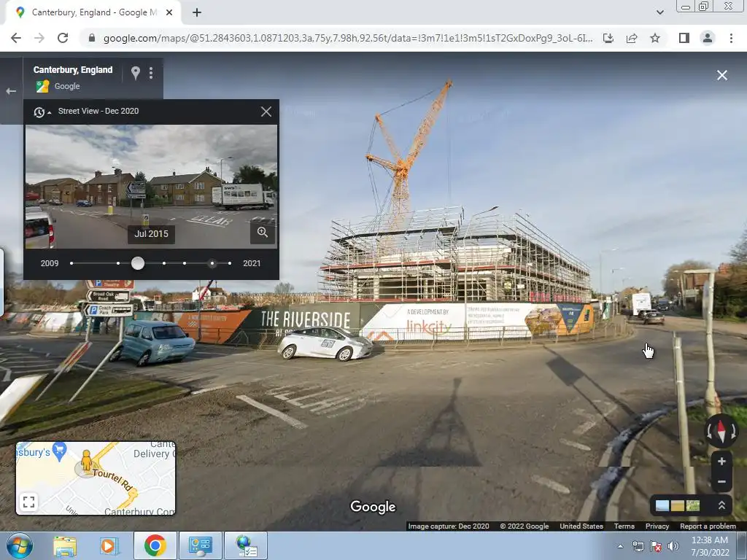Select the Canterbury, England Google Maps tab
The height and width of the screenshot is (560, 747).
(90, 13)
